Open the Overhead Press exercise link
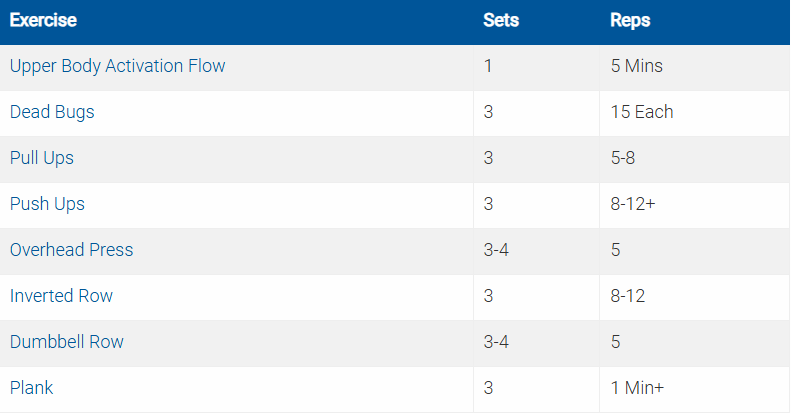This screenshot has width=791, height=413. coord(71,250)
